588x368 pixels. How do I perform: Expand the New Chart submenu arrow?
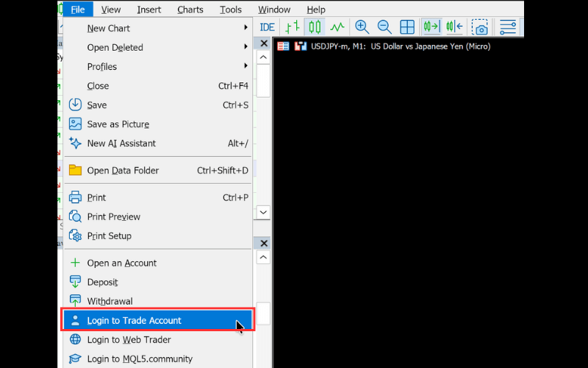[245, 27]
